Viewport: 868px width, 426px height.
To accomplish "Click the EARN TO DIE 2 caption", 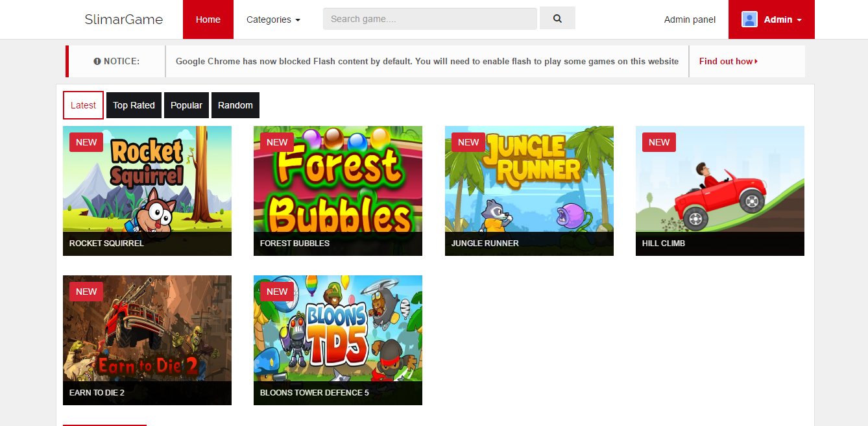I will click(x=97, y=393).
